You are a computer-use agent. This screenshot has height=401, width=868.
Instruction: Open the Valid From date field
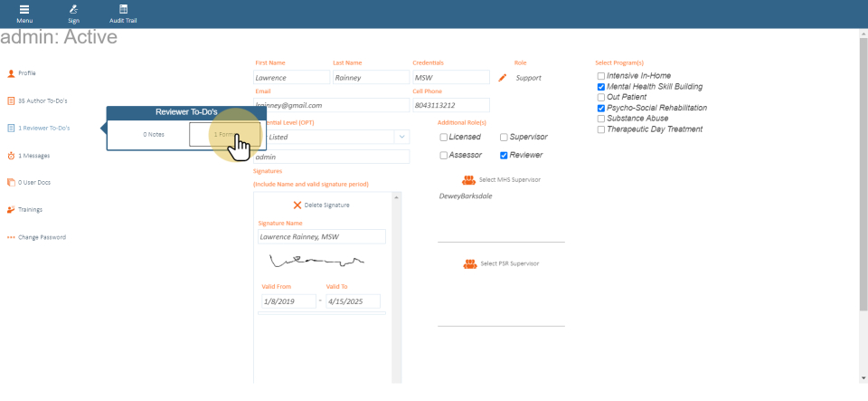point(288,301)
